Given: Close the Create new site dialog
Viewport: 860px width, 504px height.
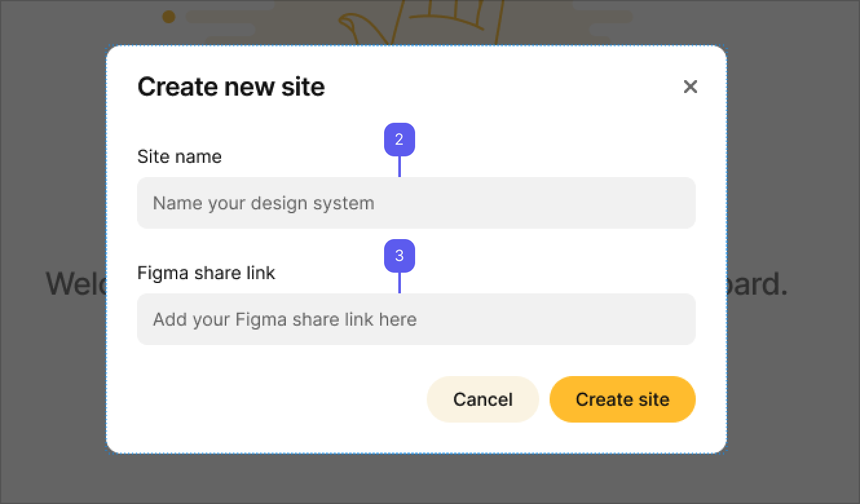Looking at the screenshot, I should pos(690,87).
